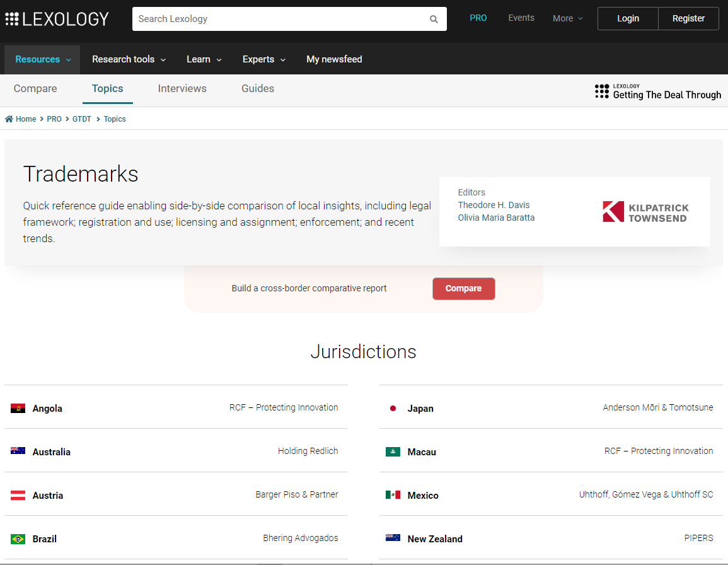Screen dimensions: 728x565
Task: Click the PRO link in the header
Action: coord(478,18)
